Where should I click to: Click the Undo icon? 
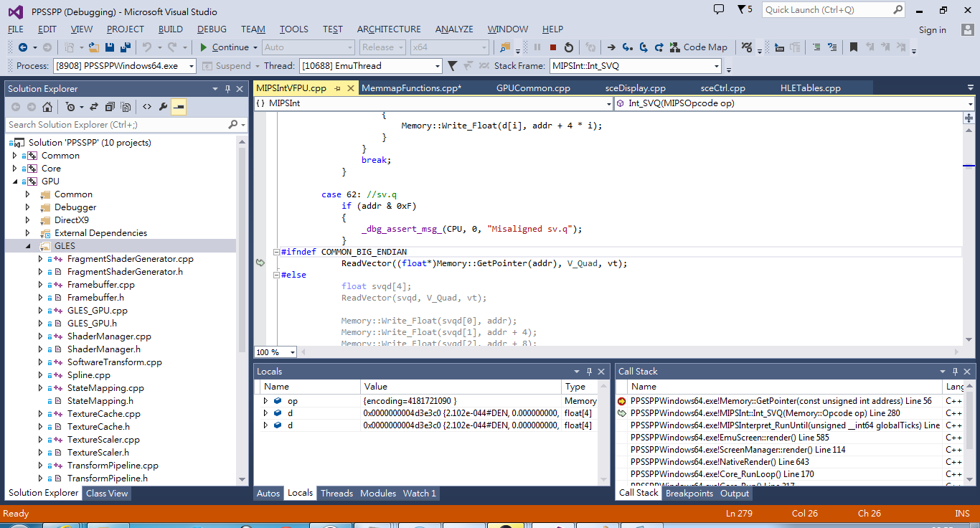[x=147, y=47]
